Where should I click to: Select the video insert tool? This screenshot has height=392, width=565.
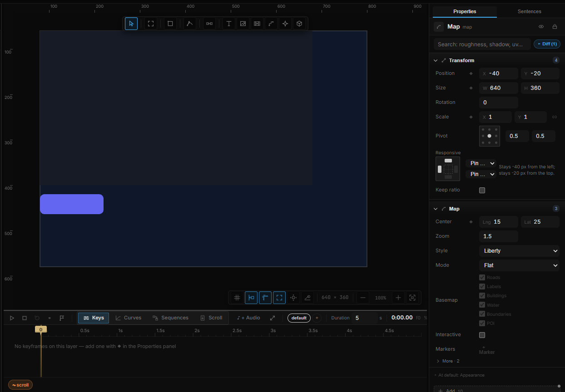pyautogui.click(x=257, y=24)
